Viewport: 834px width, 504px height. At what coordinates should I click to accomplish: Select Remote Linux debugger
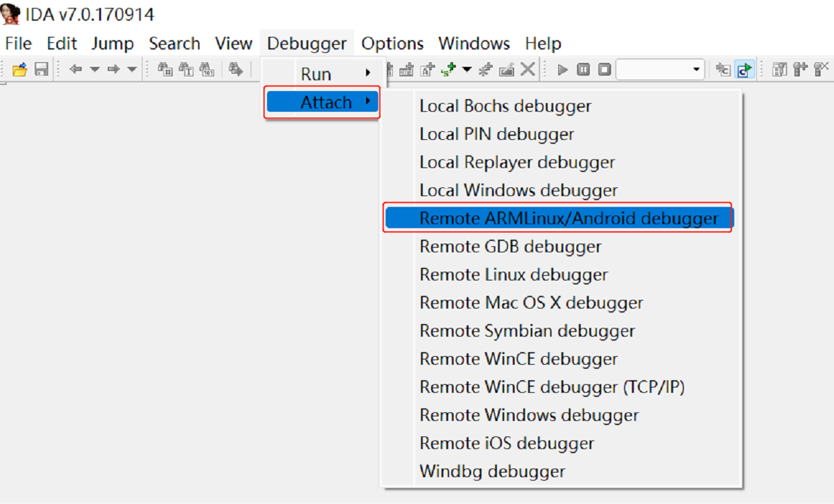click(560, 274)
